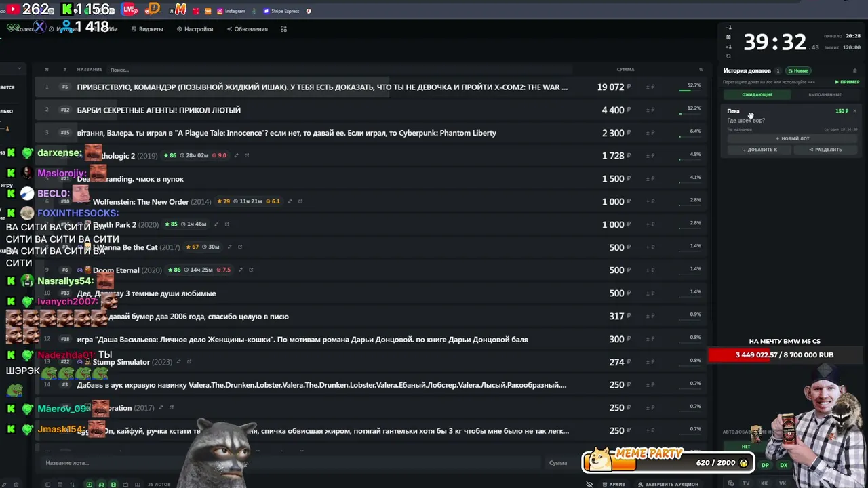Open the История донатов heading
This screenshot has width=868, height=488.
coord(747,70)
